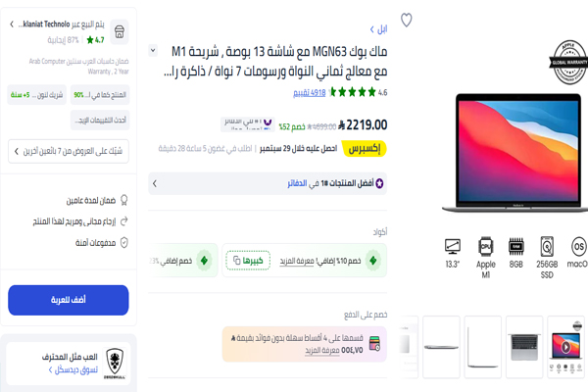Image resolution: width=588 pixels, height=392 pixels.
Task: Open the shop Deadskull link
Action: coord(73,369)
